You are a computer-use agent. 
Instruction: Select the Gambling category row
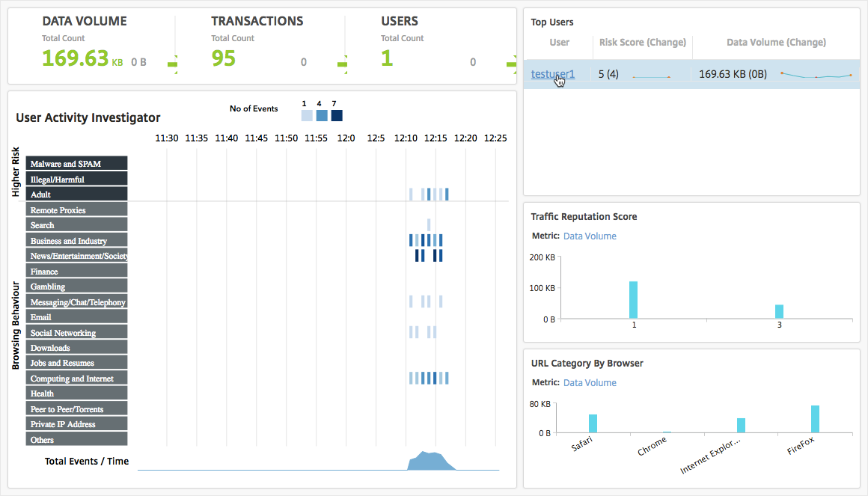tap(77, 287)
